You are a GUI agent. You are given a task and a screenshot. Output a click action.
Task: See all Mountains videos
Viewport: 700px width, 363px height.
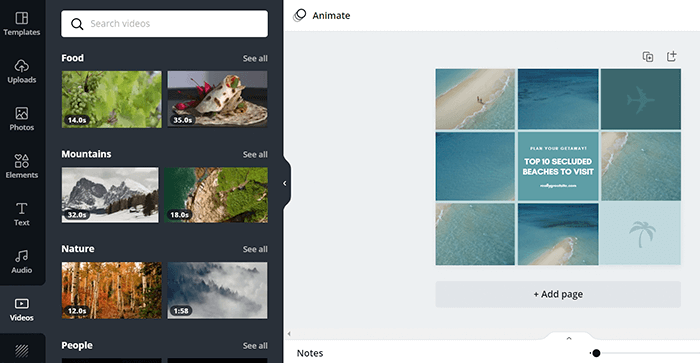click(255, 154)
